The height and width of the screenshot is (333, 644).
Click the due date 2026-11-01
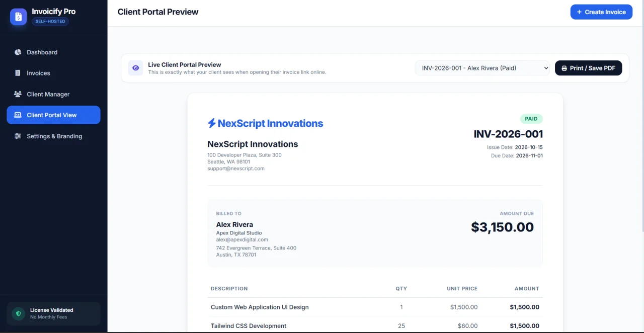point(529,156)
